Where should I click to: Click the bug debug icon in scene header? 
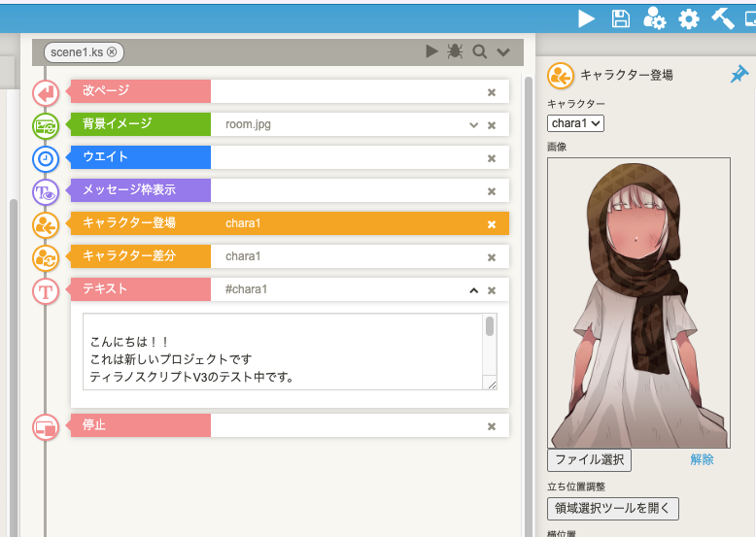tap(455, 51)
